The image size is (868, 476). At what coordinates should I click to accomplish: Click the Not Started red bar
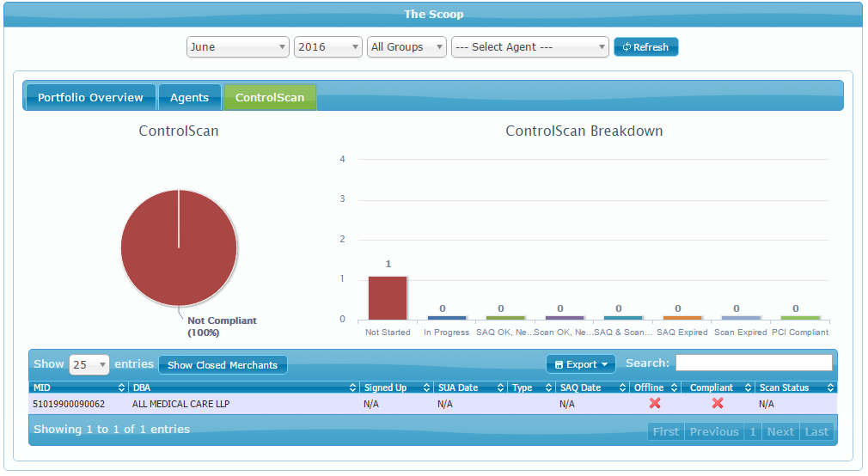click(388, 298)
